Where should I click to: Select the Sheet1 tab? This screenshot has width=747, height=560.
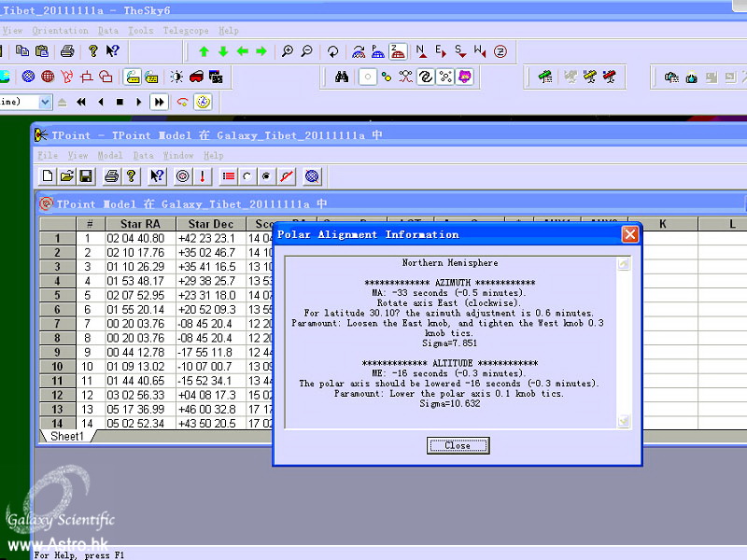[67, 436]
